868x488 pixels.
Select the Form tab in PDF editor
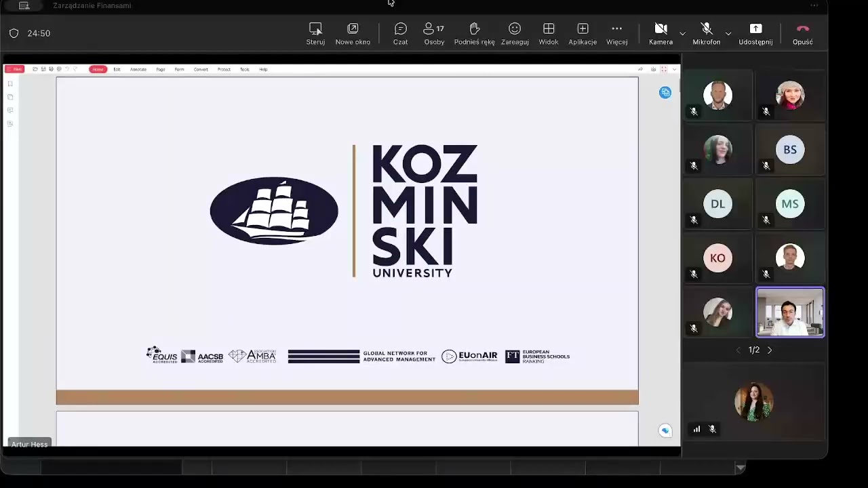point(179,69)
